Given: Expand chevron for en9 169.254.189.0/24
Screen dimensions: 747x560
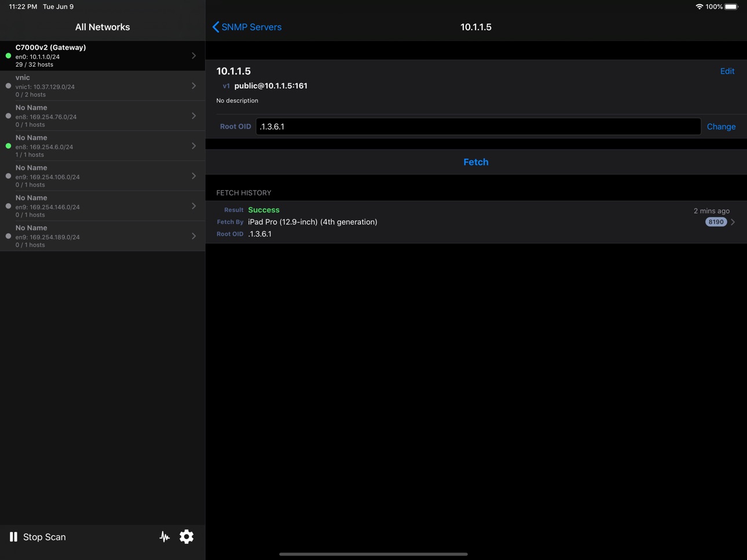Looking at the screenshot, I should click(194, 236).
